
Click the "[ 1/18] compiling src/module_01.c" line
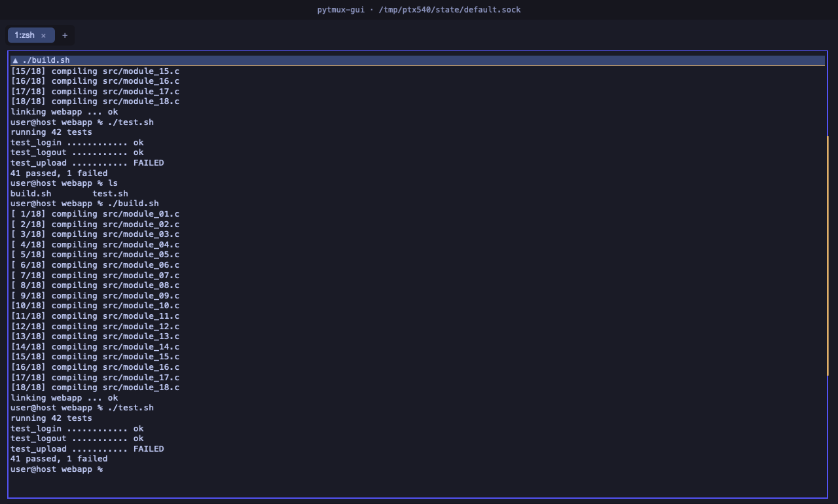95,214
